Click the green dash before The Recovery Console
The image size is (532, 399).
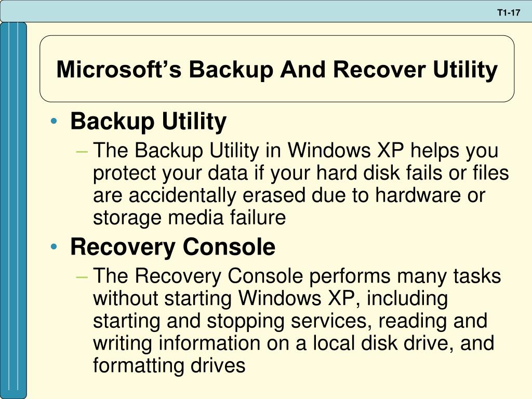pyautogui.click(x=82, y=277)
